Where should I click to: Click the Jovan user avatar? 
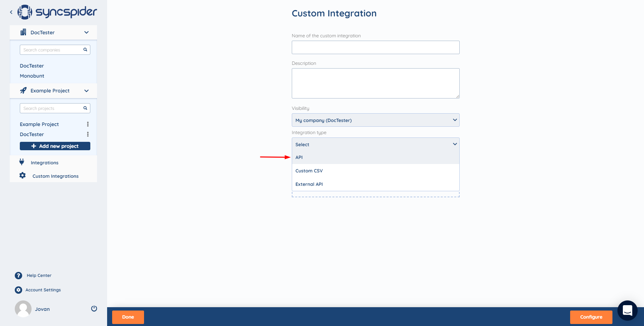click(x=23, y=309)
